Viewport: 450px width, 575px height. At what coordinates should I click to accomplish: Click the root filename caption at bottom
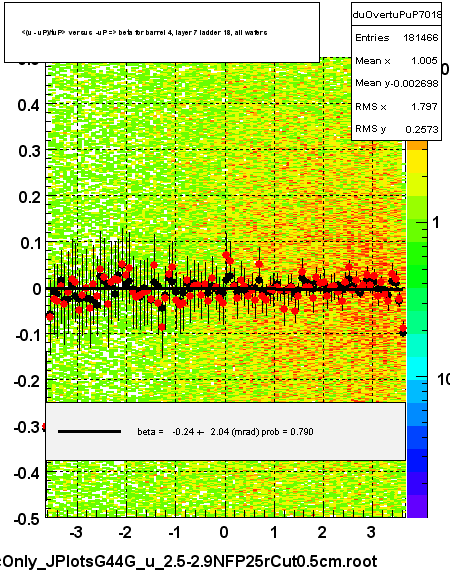189,561
